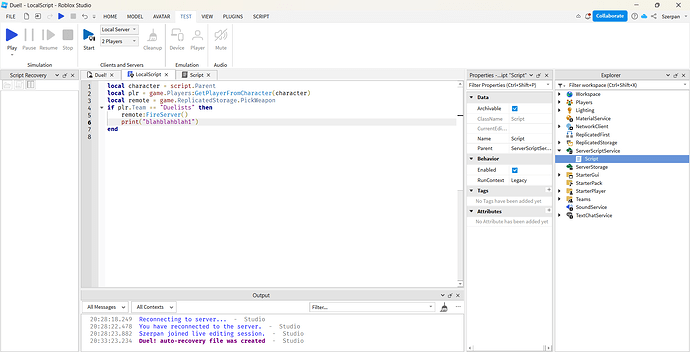The image size is (690, 364).
Task: Click the add Tags plus icon
Action: 548,190
